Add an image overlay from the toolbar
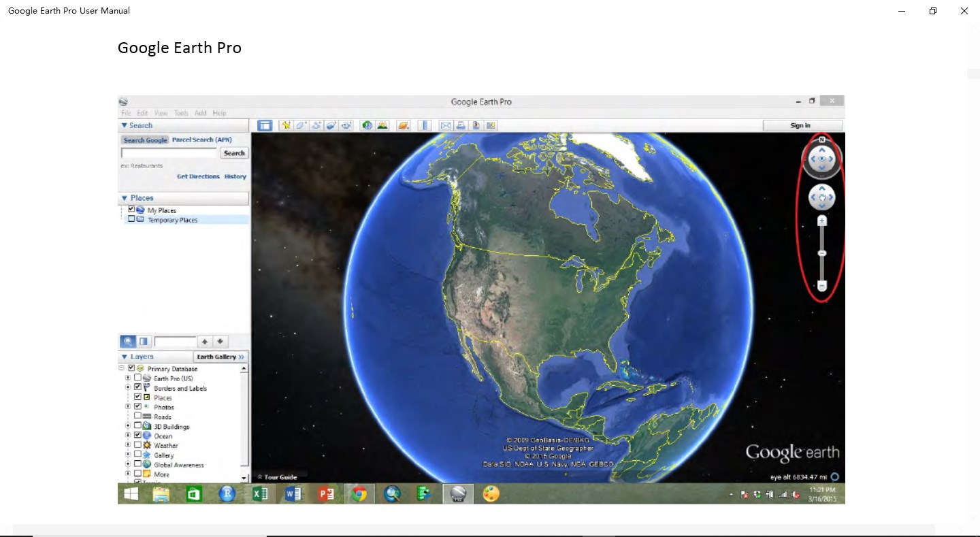The height and width of the screenshot is (537, 980). (x=331, y=125)
